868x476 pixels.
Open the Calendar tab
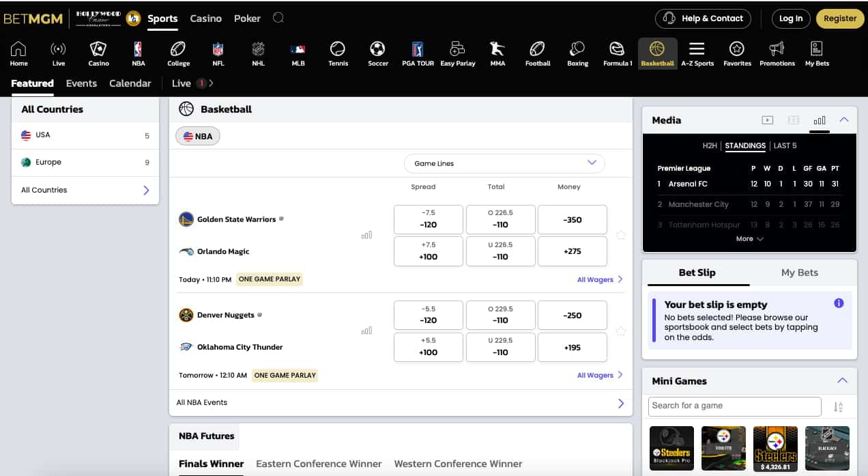pyautogui.click(x=130, y=83)
